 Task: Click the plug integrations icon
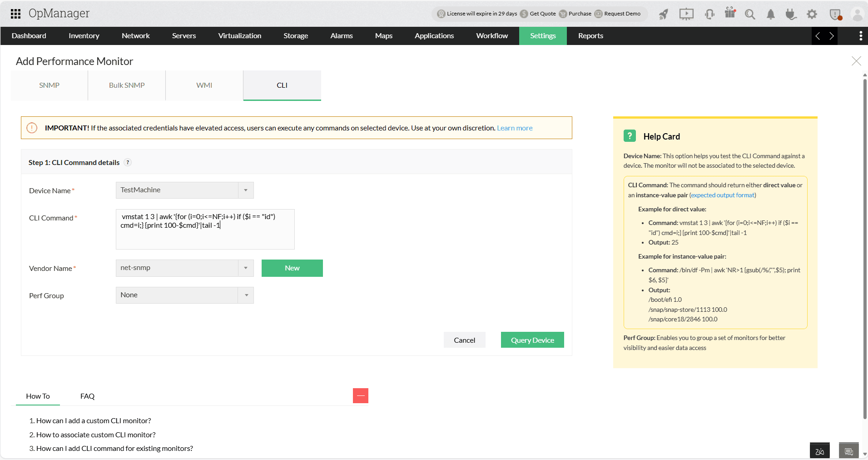(791, 14)
